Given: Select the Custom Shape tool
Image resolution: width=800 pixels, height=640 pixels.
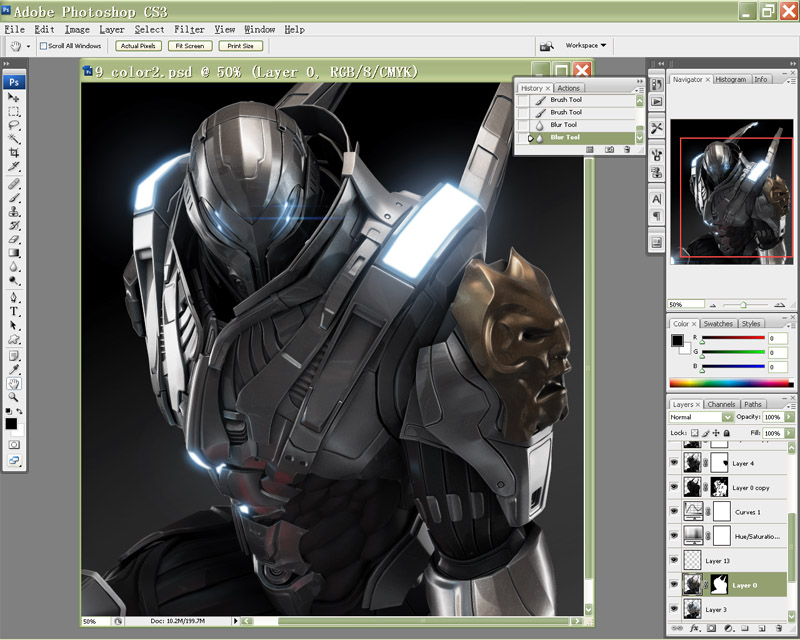Looking at the screenshot, I should pyautogui.click(x=14, y=339).
